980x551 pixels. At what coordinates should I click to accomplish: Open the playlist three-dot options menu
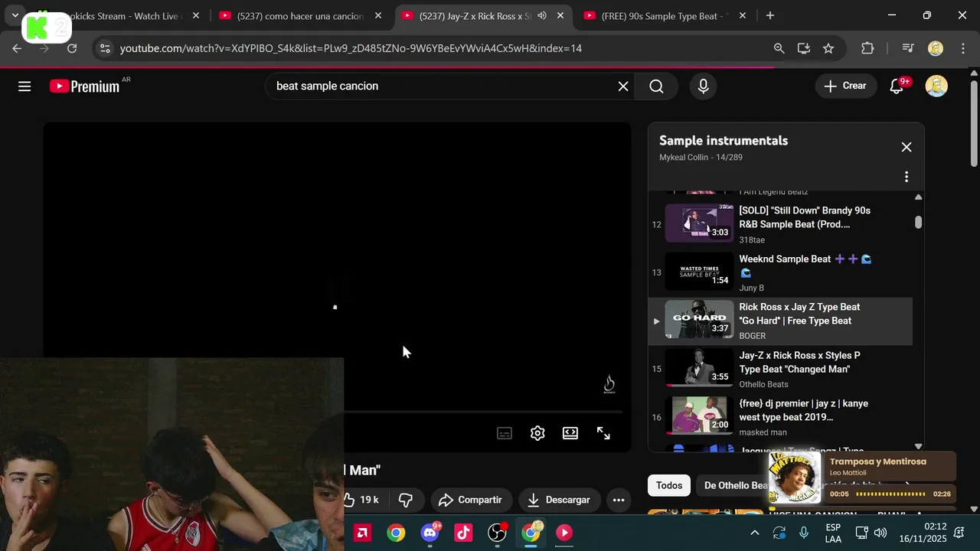point(906,177)
